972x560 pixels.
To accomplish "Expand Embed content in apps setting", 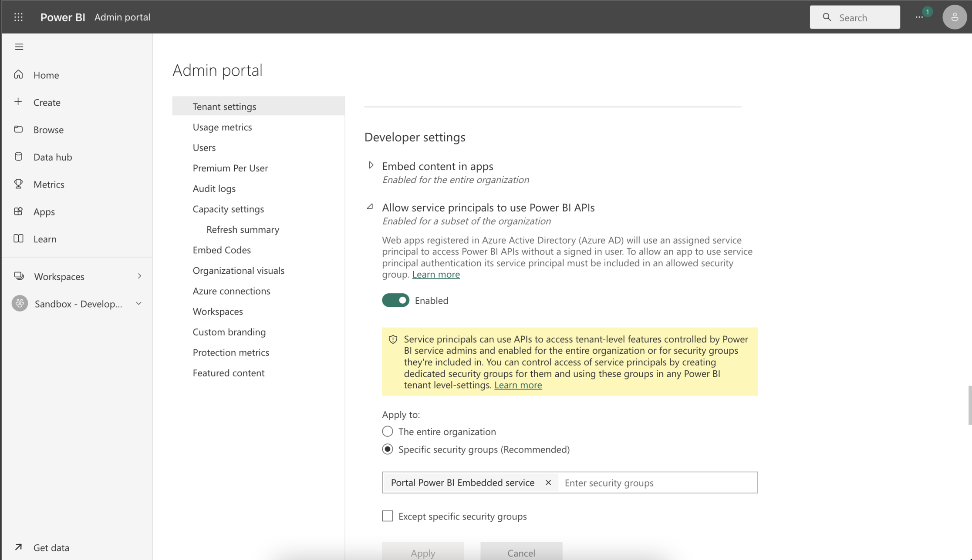I will coord(371,165).
